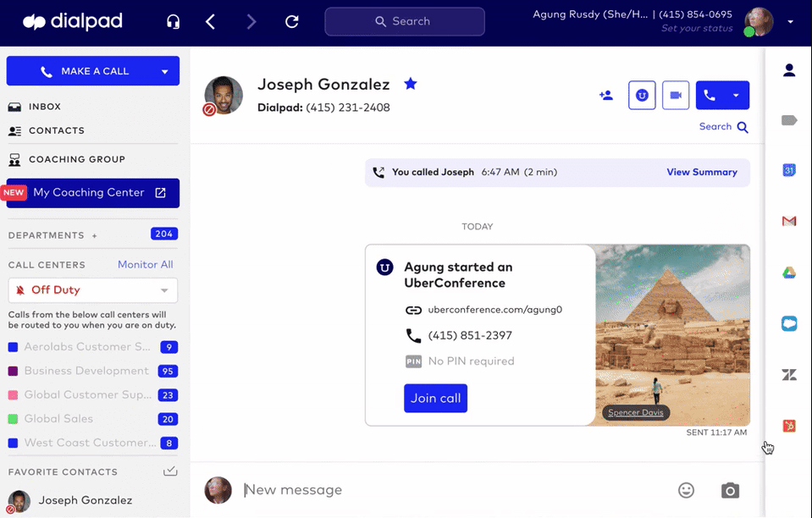Image resolution: width=812 pixels, height=518 pixels.
Task: Click conference number (415) 851-2397
Action: pyautogui.click(x=470, y=336)
